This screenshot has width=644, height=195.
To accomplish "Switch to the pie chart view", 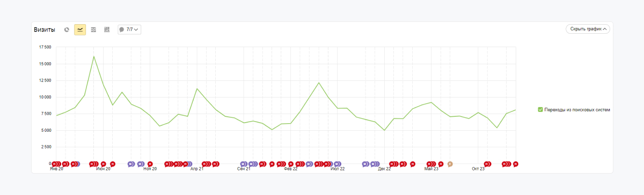I will (67, 29).
